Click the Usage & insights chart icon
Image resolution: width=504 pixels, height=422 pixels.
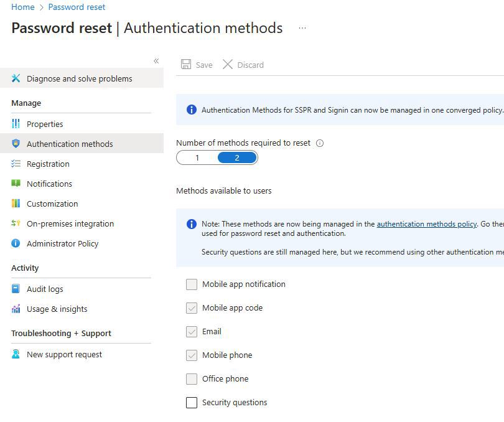[x=15, y=309]
